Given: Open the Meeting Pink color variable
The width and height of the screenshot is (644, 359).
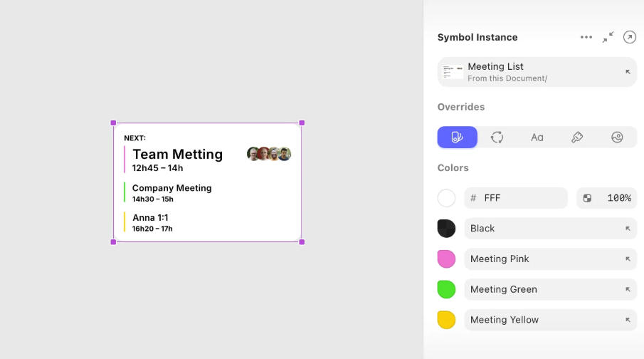Looking at the screenshot, I should 551,259.
